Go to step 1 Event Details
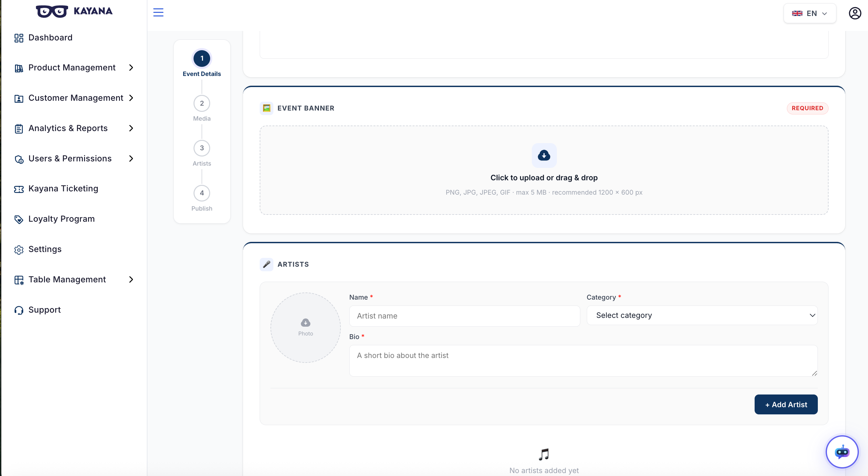The width and height of the screenshot is (868, 476). 202,59
